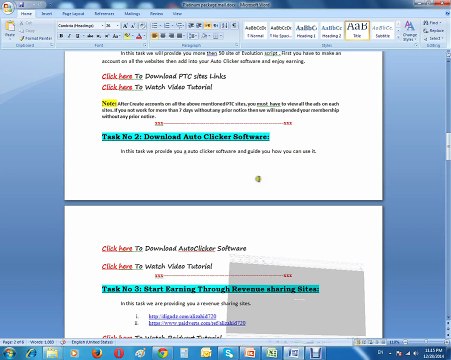Expand the font color dropdown arrow
451x360 pixels.
tap(145, 36)
